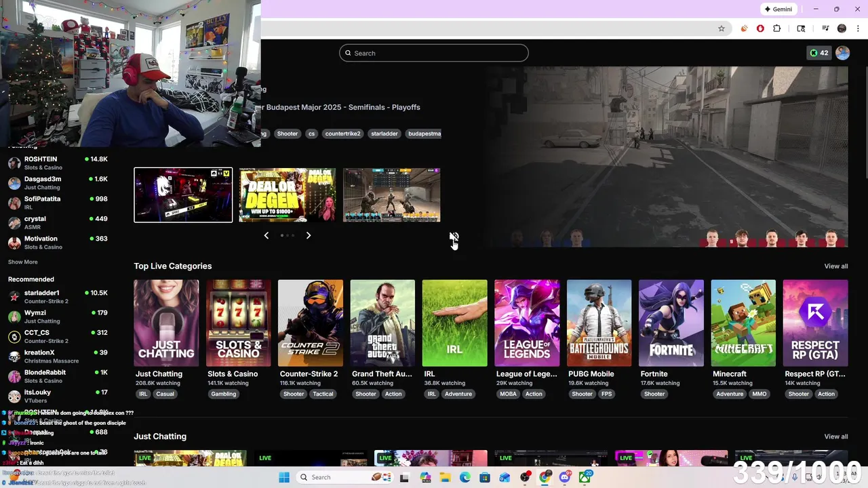Click the 'cs' tag on featured stream
Viewport: 868px width, 488px height.
(311, 134)
